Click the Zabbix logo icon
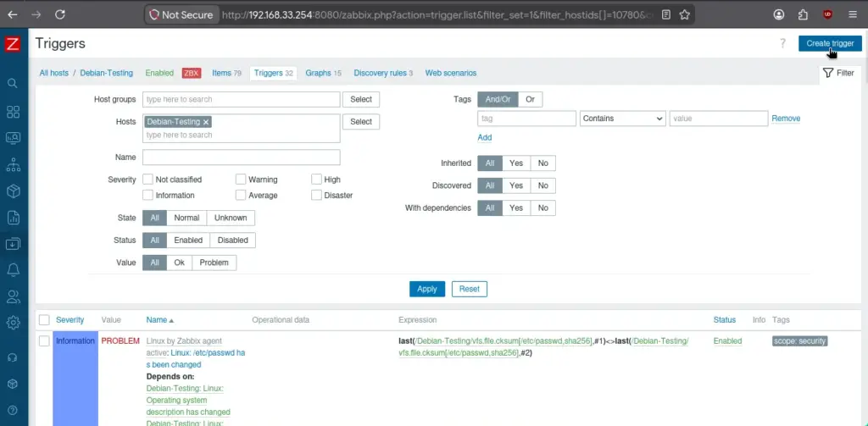Screen dimensions: 868x426 [13, 44]
